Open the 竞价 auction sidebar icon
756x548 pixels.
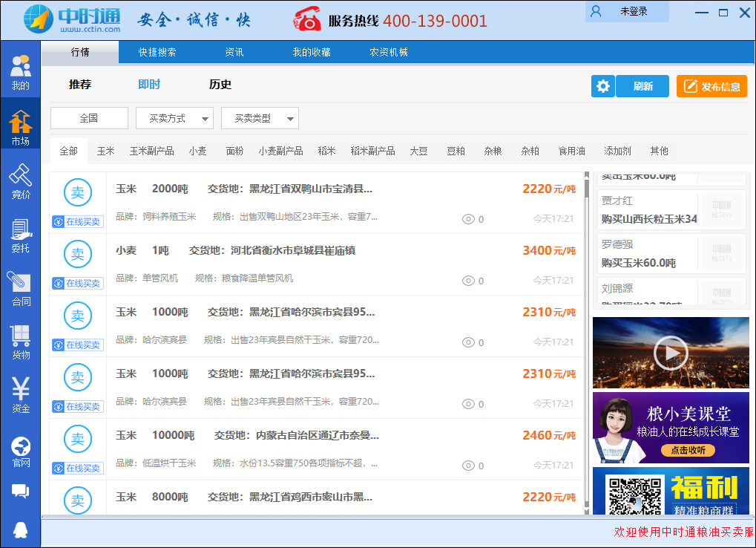click(x=21, y=181)
